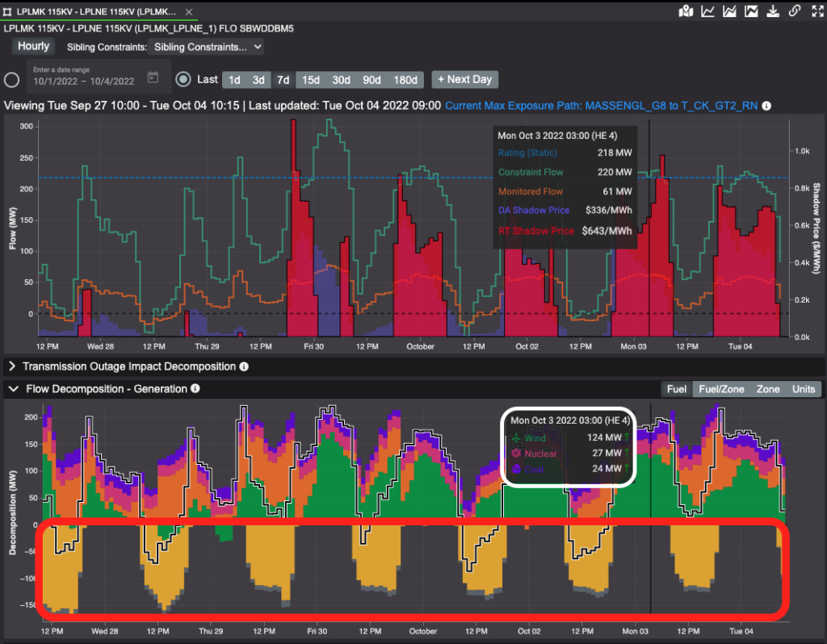Viewport: 827px width, 644px height.
Task: Copy link using the chain icon
Action: point(795,10)
